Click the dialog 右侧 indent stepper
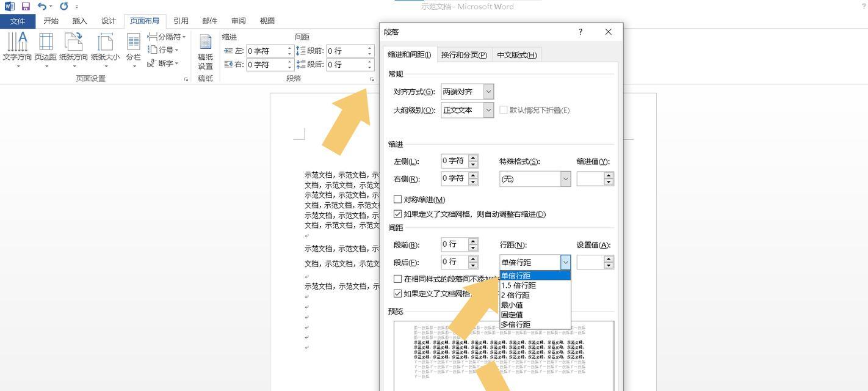 (473, 178)
